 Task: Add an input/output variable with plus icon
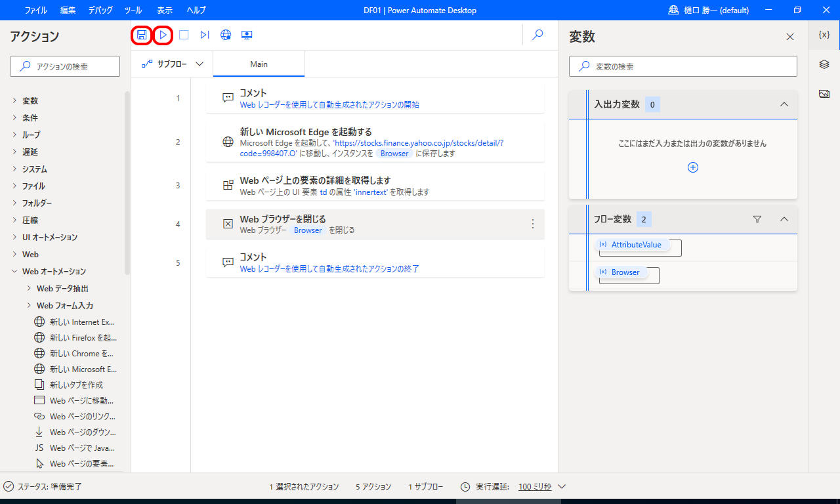click(693, 167)
